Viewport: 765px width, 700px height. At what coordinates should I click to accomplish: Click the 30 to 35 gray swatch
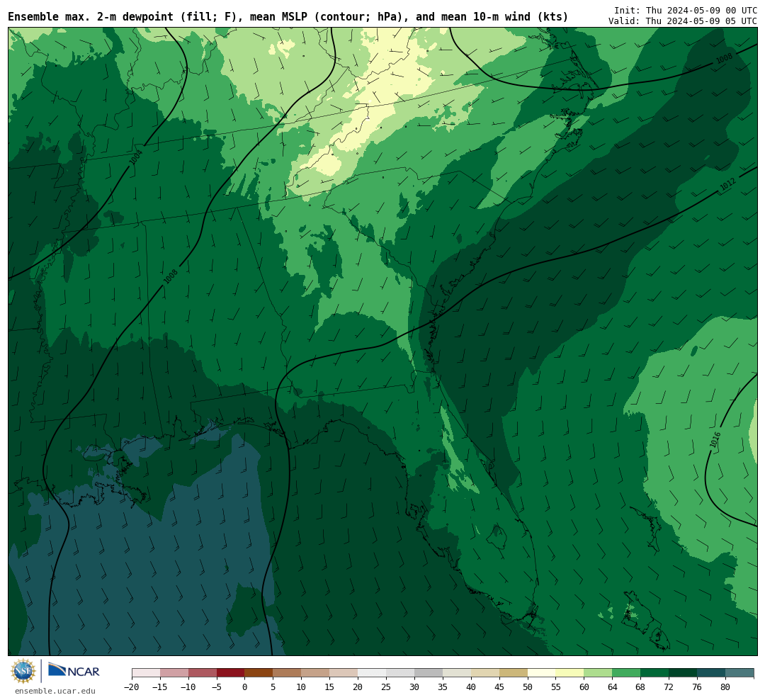(429, 673)
